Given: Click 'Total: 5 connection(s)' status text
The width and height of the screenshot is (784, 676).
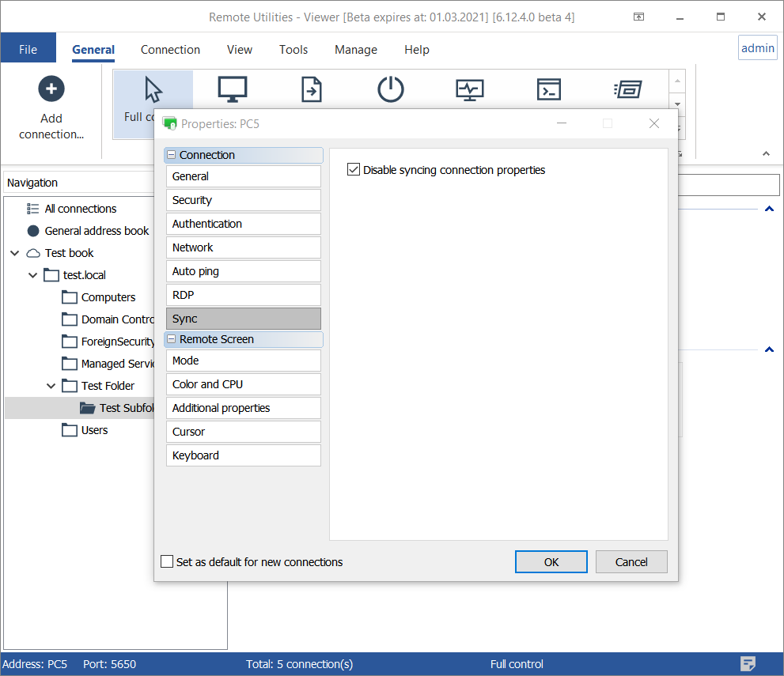Looking at the screenshot, I should pos(300,664).
